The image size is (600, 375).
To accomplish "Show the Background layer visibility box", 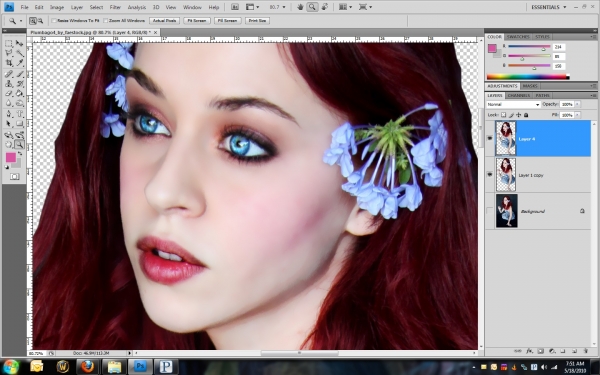I will (489, 211).
